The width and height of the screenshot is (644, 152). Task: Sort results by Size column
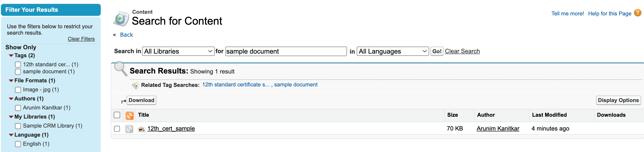click(x=452, y=115)
